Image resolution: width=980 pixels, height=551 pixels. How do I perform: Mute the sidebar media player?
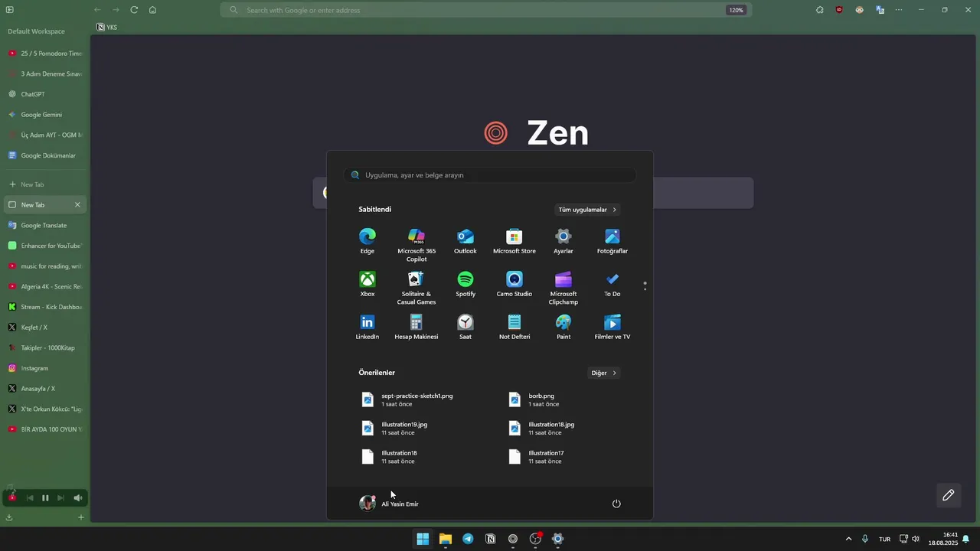(x=77, y=498)
